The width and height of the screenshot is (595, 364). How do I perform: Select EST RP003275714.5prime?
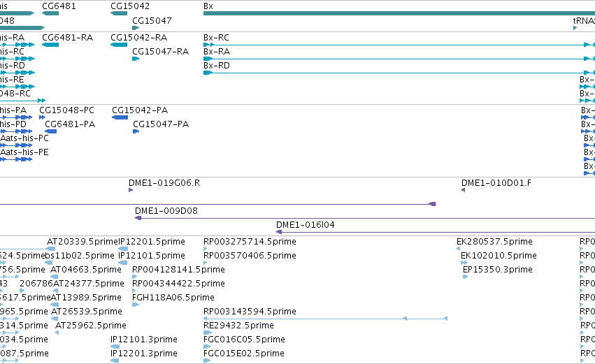pyautogui.click(x=250, y=242)
